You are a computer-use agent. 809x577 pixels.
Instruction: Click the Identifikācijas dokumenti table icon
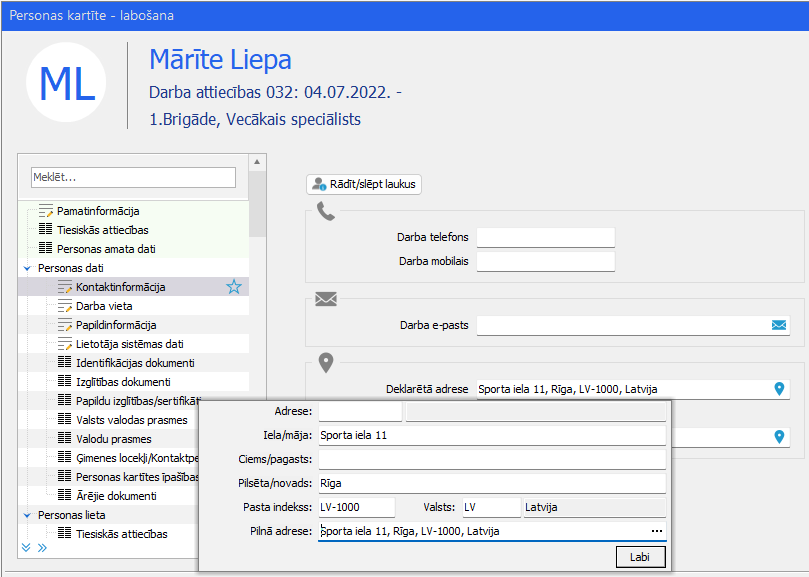(x=64, y=362)
